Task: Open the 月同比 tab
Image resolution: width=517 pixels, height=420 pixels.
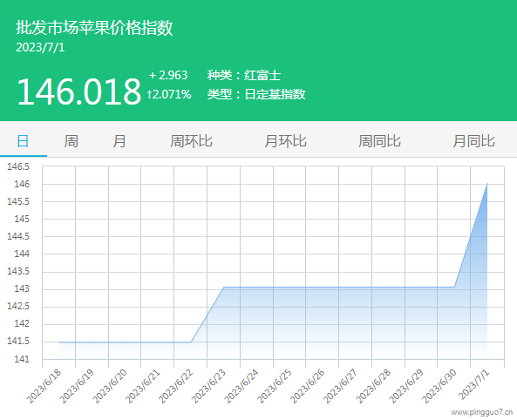Action: [473, 141]
